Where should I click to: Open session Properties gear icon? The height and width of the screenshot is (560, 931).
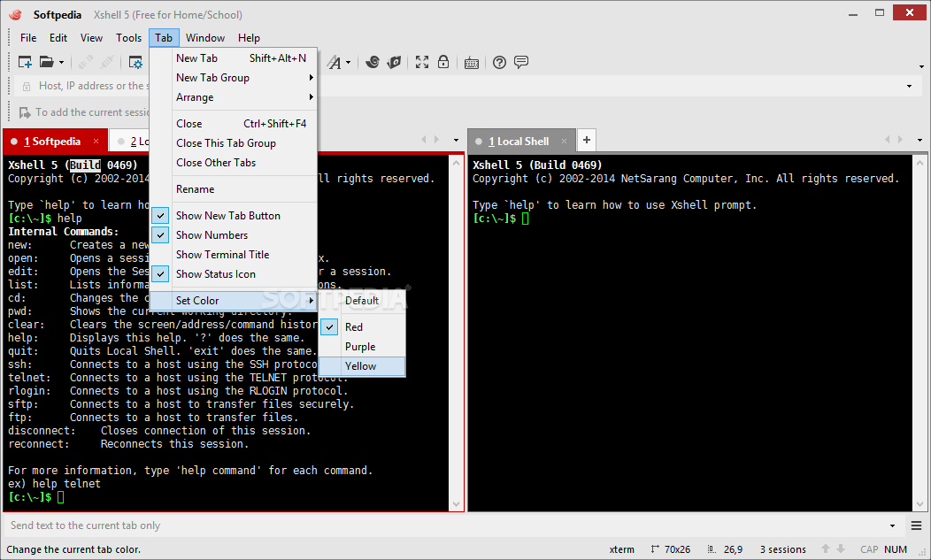[135, 62]
